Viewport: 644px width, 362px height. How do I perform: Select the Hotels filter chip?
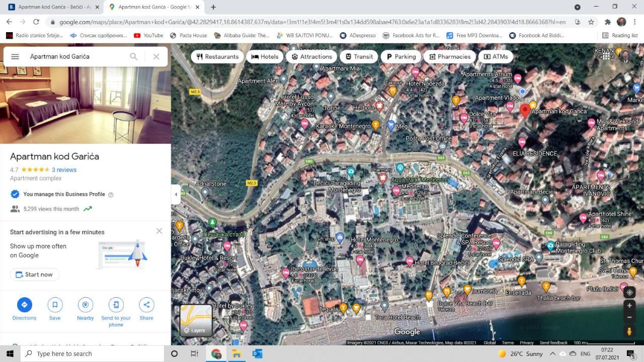coord(265,56)
